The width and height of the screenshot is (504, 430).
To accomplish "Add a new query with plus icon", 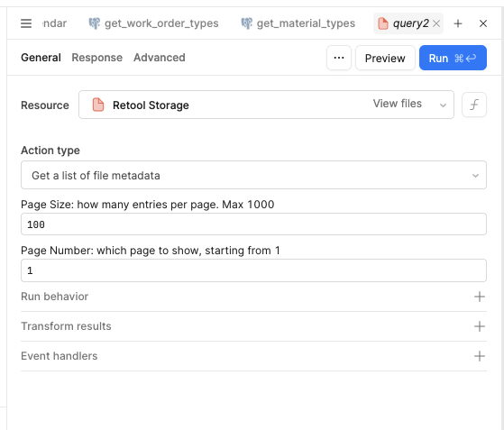I will (458, 23).
